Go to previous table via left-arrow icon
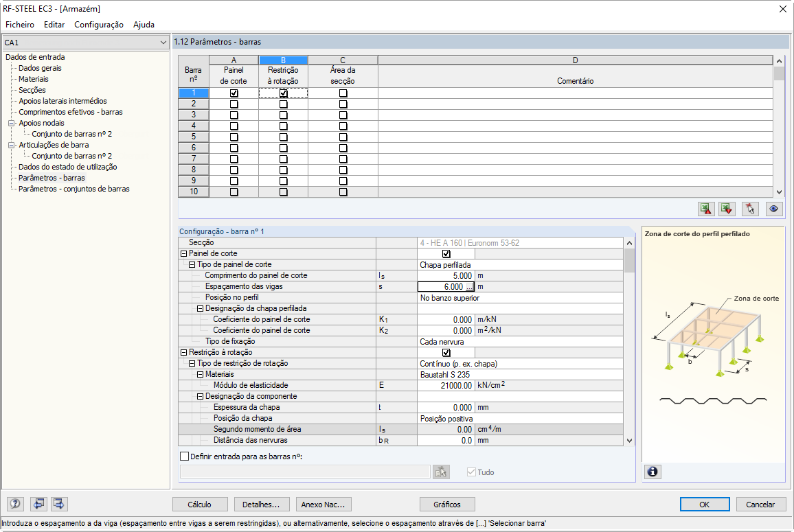Screen dimensions: 794x532 (x=38, y=504)
